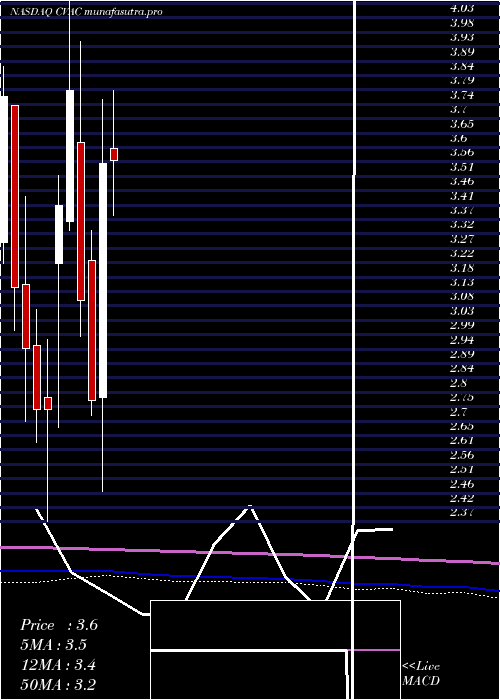500x700 pixels.
Task: Click the last small red candlestick near 3.56
Action: point(114,154)
